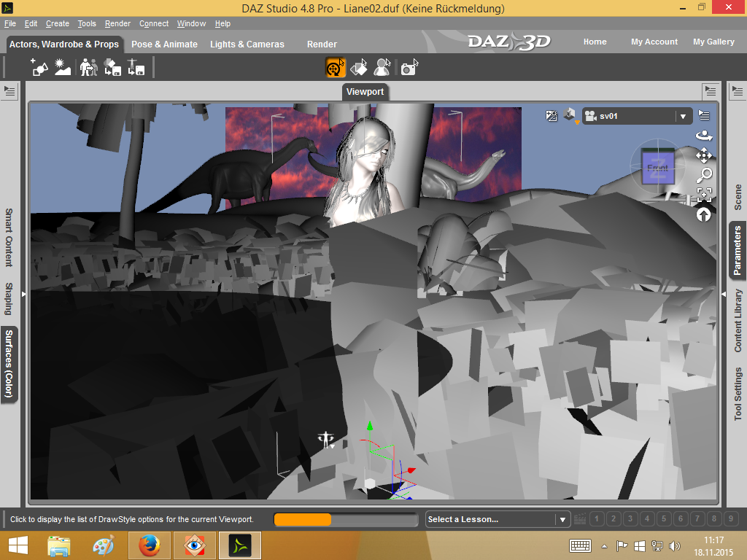Open Windows Start button
The image size is (747, 560).
point(18,545)
